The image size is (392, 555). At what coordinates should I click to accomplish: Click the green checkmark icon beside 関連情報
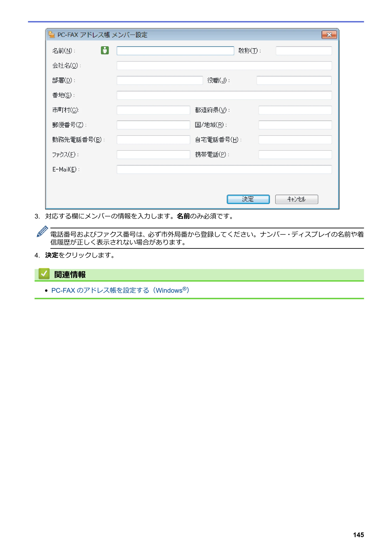[44, 274]
